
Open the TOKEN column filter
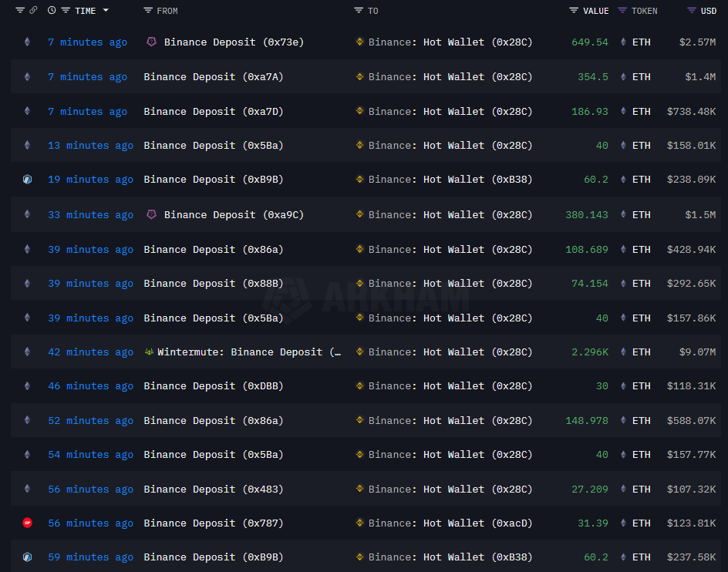(x=622, y=10)
